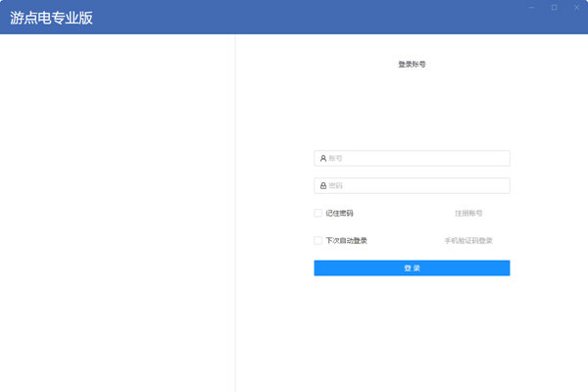The height and width of the screenshot is (392, 588).
Task: Click the 登录账号 heading
Action: [x=412, y=64]
